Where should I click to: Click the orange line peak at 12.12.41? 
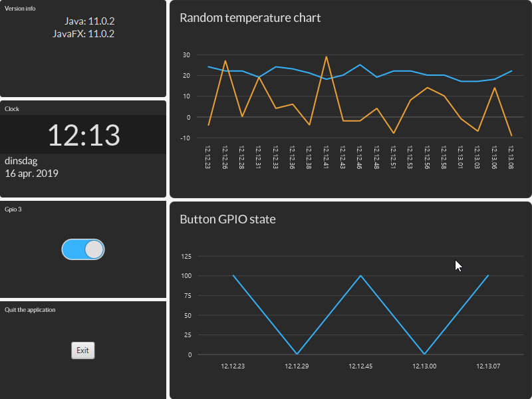(x=326, y=57)
